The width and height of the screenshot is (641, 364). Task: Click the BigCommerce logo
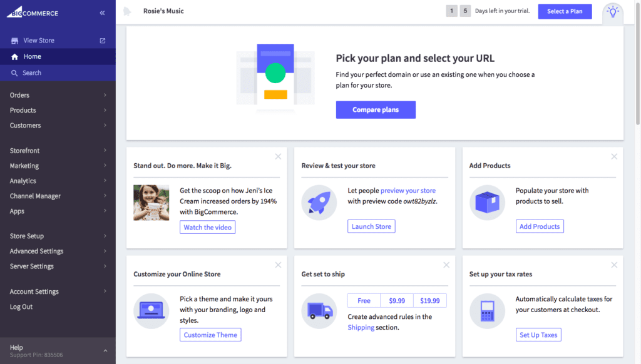tap(33, 12)
